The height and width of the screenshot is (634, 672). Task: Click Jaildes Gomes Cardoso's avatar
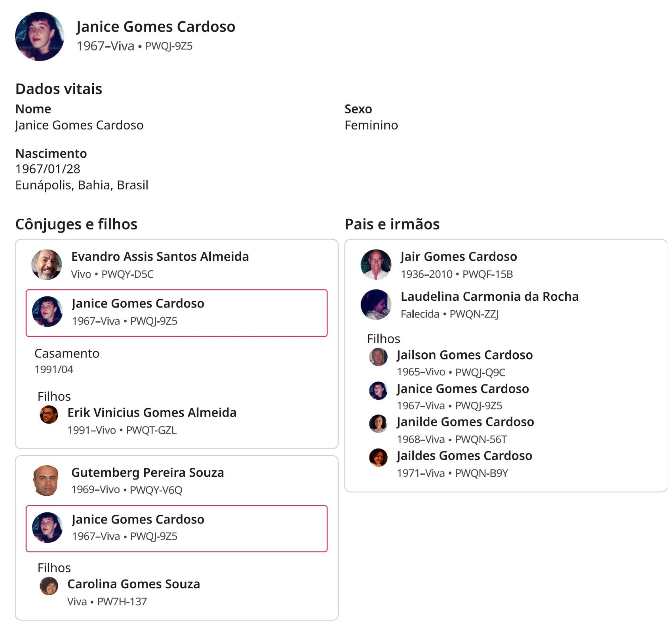(378, 457)
